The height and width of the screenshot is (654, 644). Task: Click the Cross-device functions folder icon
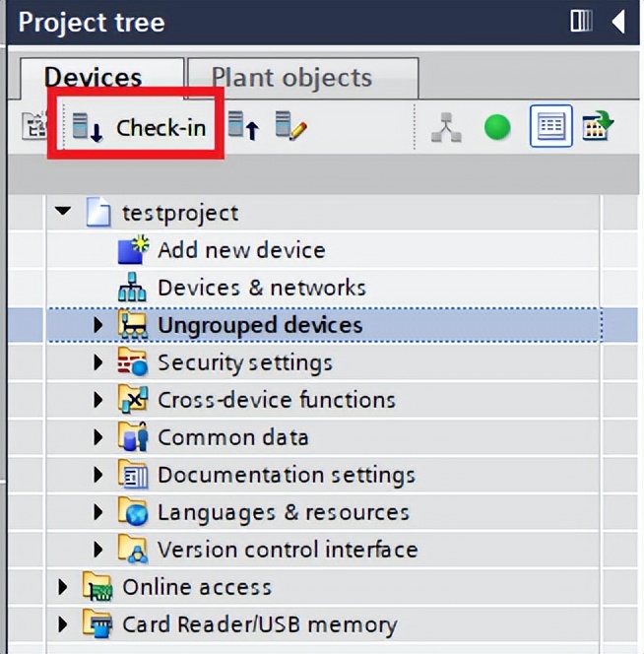[133, 399]
